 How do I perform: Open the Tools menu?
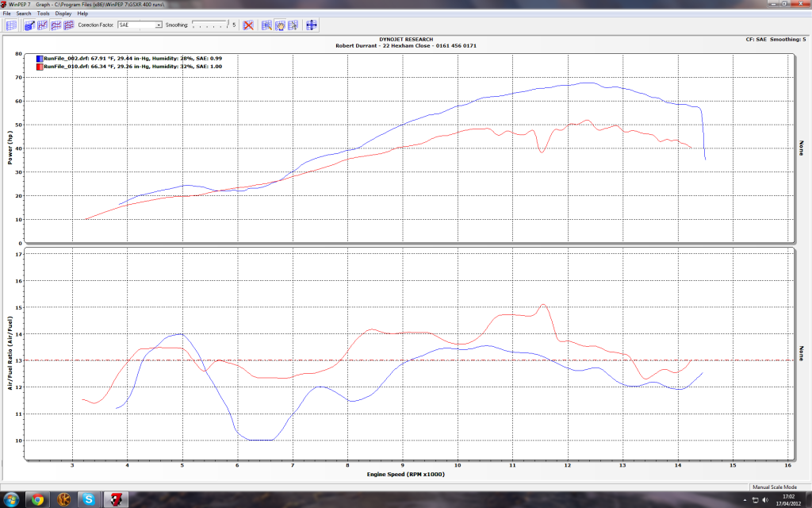click(x=44, y=13)
